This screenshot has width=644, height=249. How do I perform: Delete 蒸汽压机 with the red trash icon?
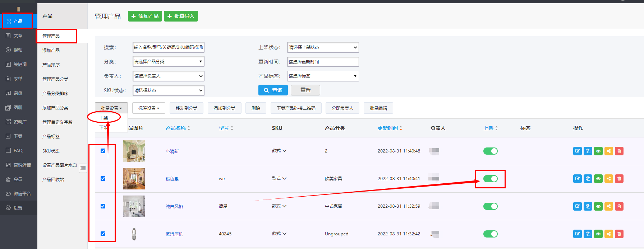pos(619,234)
